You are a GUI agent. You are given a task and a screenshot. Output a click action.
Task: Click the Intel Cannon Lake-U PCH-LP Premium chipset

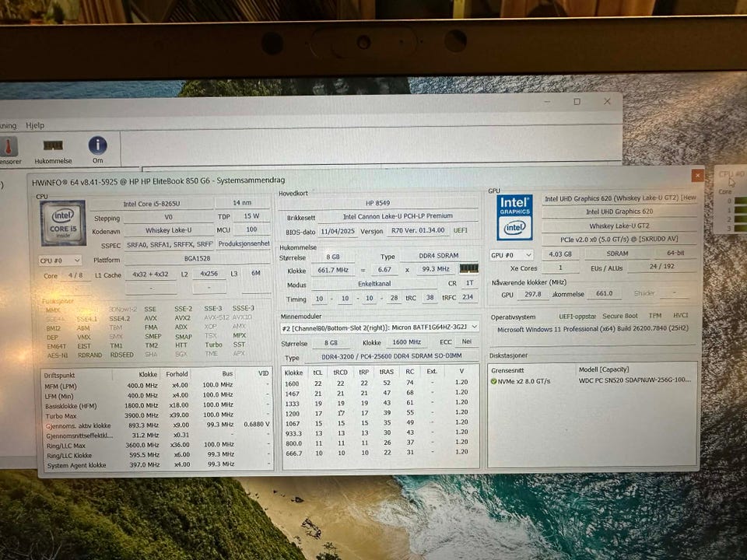tap(398, 216)
